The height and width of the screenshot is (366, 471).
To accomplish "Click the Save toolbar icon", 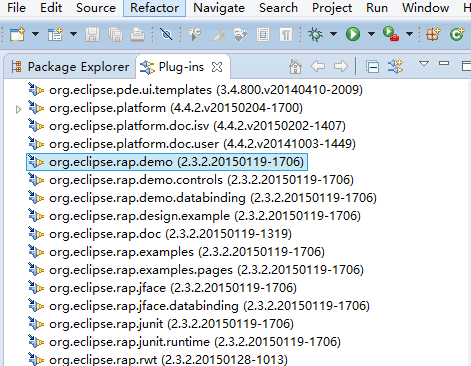I will pos(92,34).
